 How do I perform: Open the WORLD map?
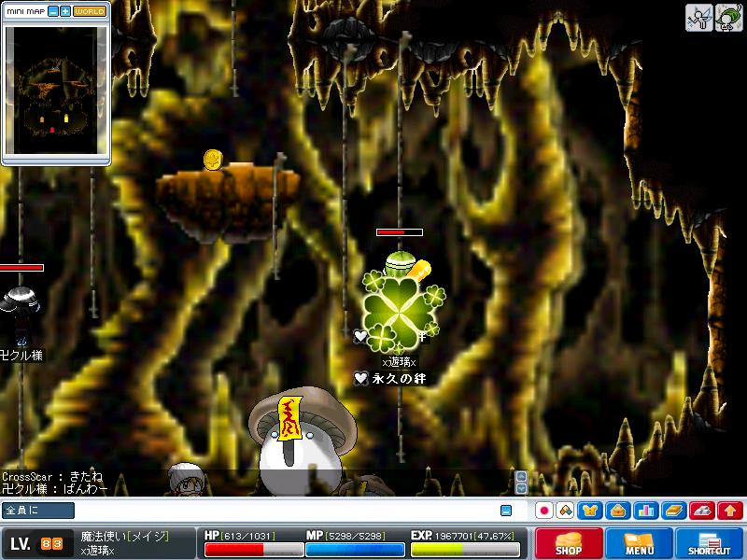89,11
